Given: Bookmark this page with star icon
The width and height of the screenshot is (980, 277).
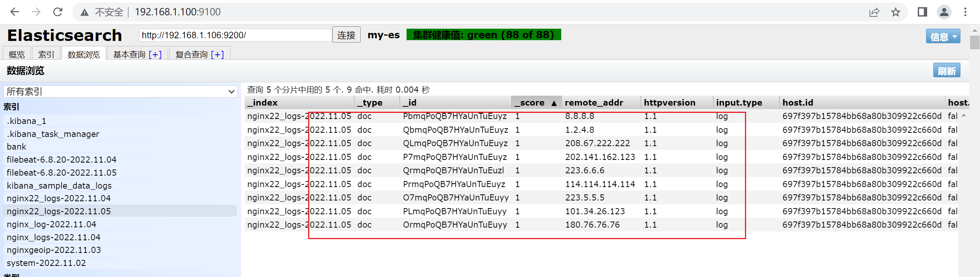Looking at the screenshot, I should coord(896,12).
